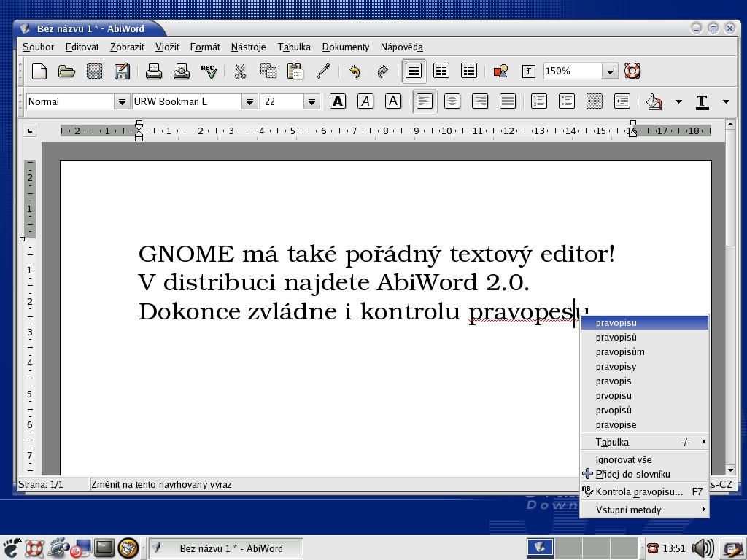The image size is (747, 560).
Task: Decrease paragraph indent icon
Action: coord(595,101)
